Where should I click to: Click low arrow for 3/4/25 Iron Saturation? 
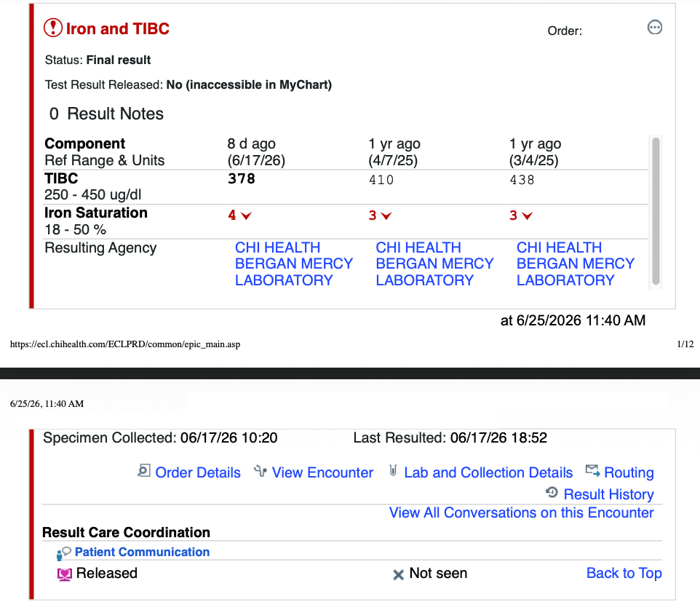[528, 216]
